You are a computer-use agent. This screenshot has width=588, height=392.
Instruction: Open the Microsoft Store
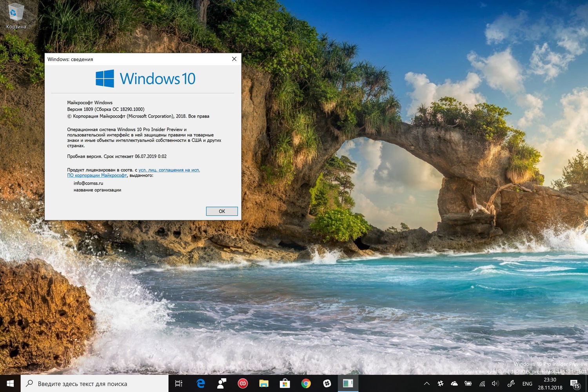click(285, 383)
